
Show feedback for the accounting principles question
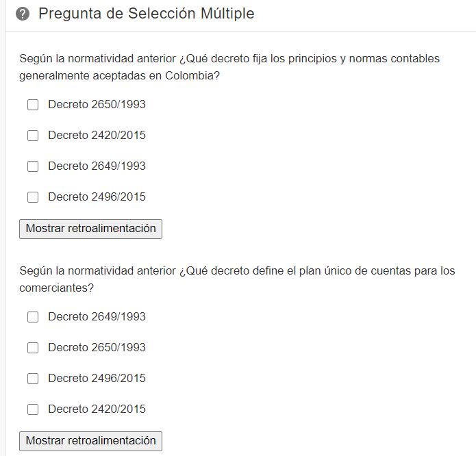point(91,229)
